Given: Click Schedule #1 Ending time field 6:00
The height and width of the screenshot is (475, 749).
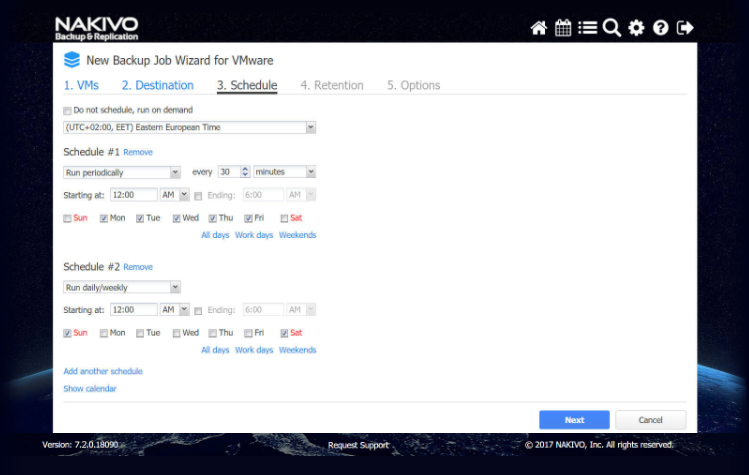Looking at the screenshot, I should (263, 195).
